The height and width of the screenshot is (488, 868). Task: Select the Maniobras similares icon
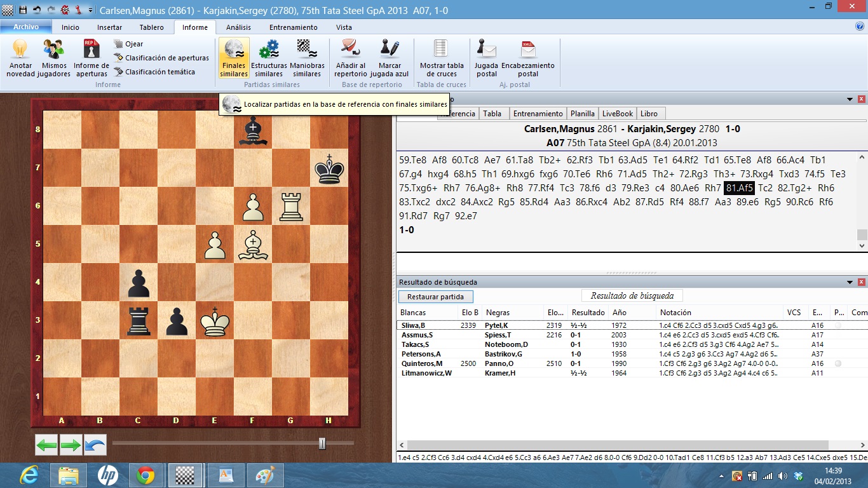308,57
